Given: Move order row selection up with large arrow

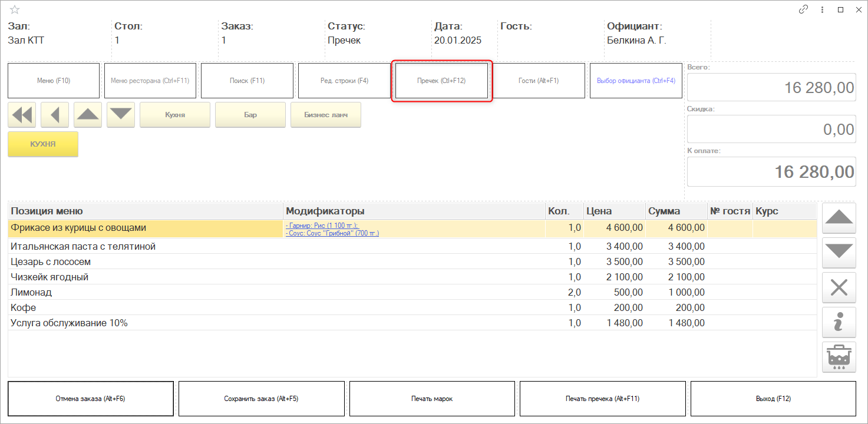Looking at the screenshot, I should pos(839,218).
